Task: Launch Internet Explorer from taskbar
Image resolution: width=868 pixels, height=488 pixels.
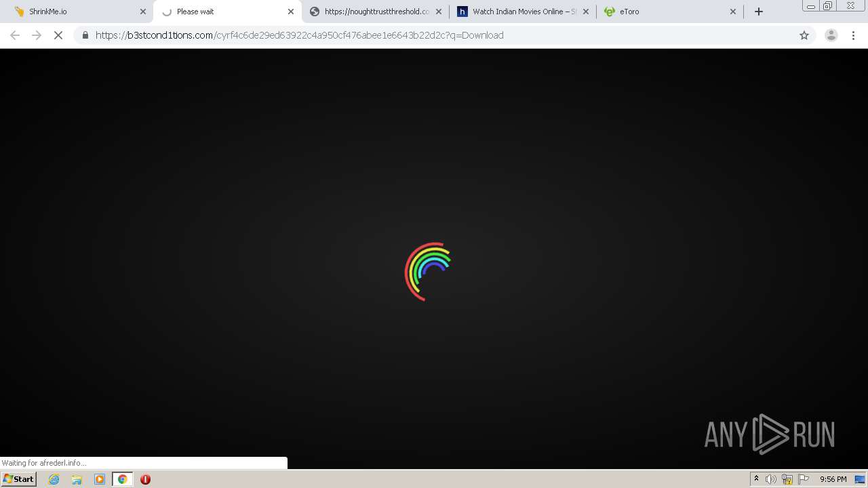Action: [x=54, y=479]
